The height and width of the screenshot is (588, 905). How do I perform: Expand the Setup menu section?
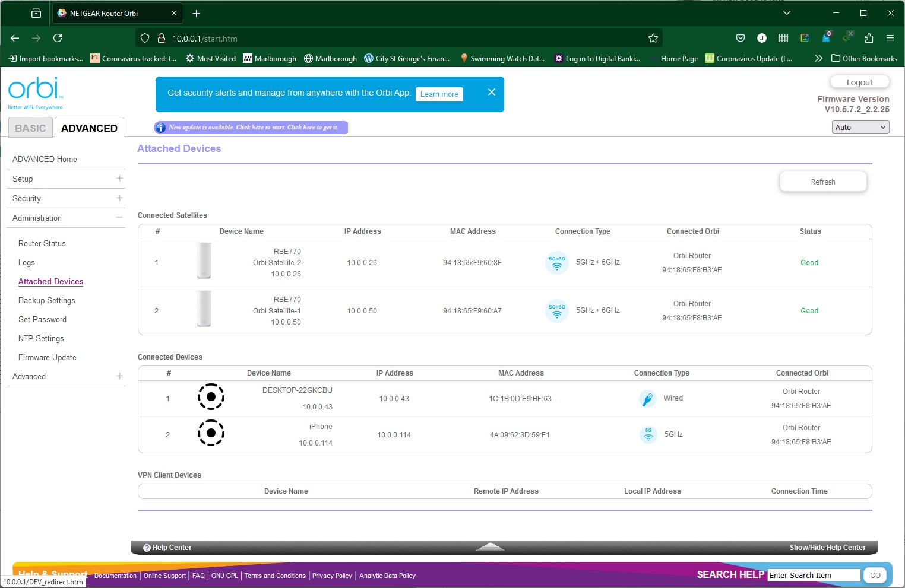pyautogui.click(x=119, y=179)
